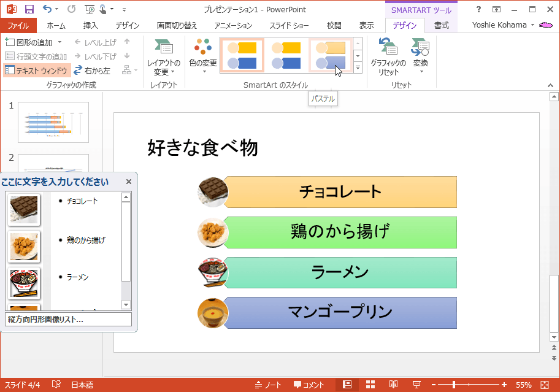The height and width of the screenshot is (392, 560).
Task: Select the second SmartArt style thumbnail
Action: click(286, 55)
